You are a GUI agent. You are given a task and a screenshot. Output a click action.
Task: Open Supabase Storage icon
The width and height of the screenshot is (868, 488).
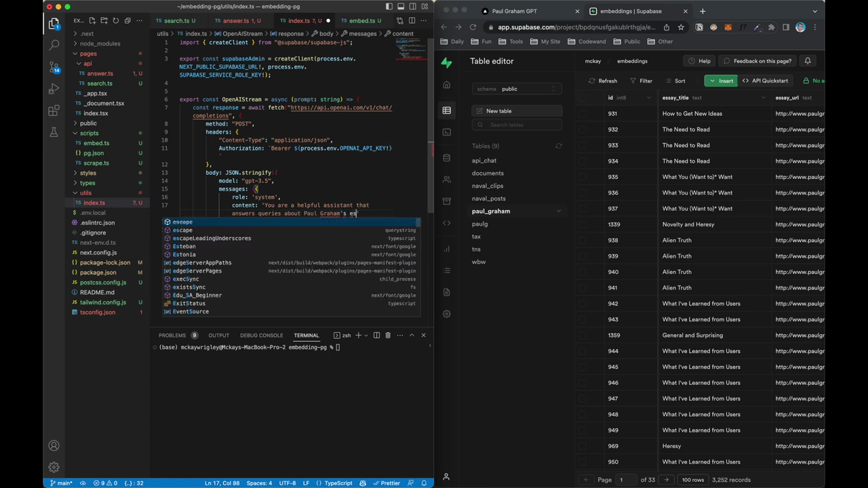click(x=446, y=201)
